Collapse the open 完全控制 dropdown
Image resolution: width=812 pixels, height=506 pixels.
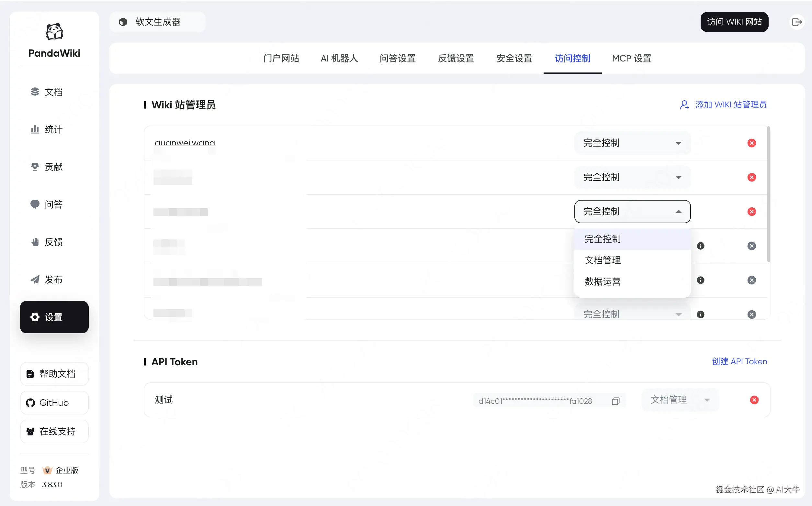click(x=632, y=212)
